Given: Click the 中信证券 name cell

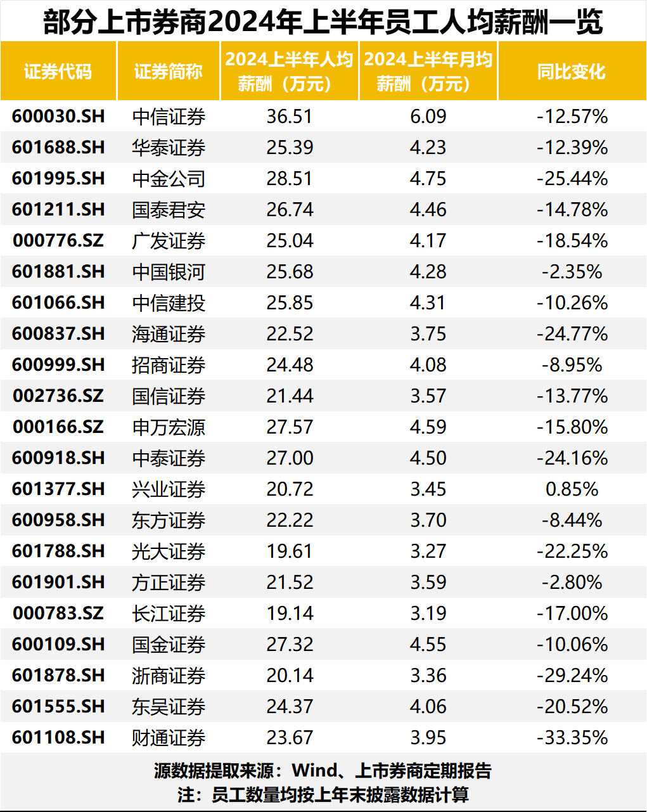Looking at the screenshot, I should coord(169,117).
